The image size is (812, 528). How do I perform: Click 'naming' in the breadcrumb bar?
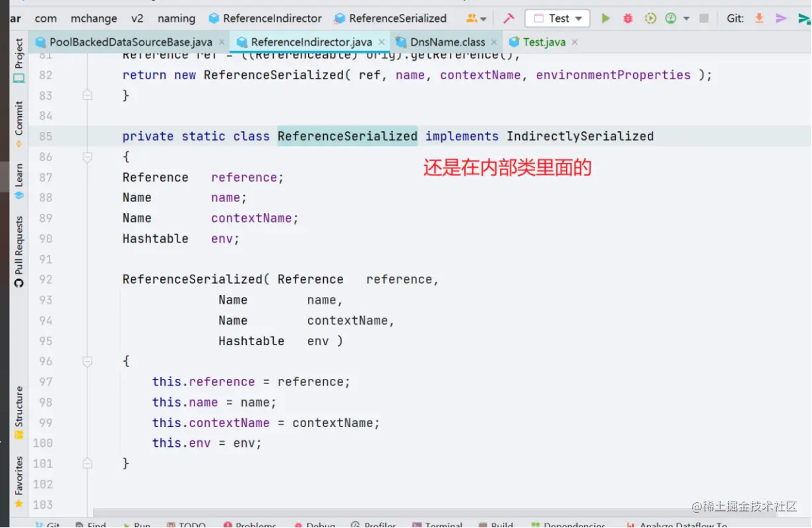tap(176, 18)
